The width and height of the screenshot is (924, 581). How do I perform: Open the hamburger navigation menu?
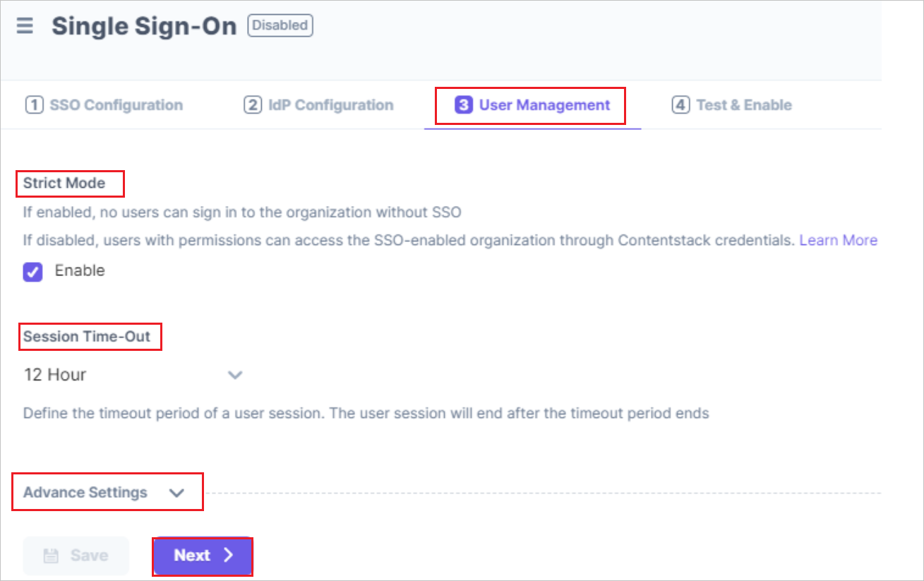(23, 25)
